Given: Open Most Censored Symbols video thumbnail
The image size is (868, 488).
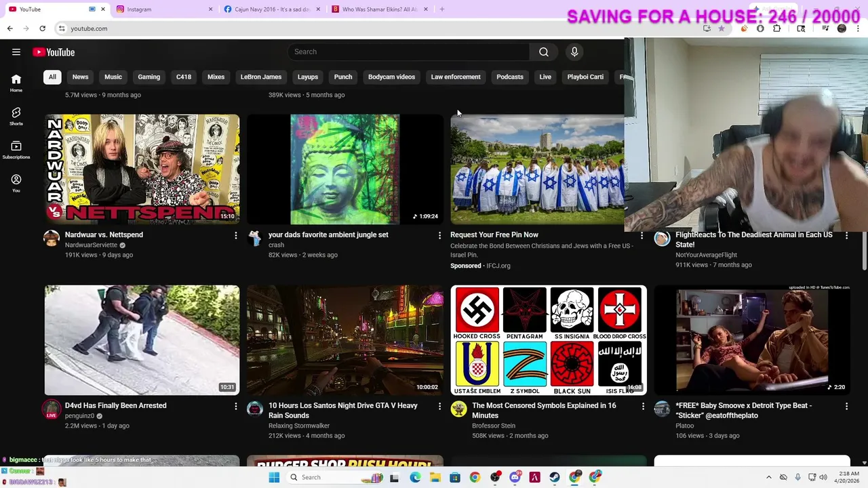Looking at the screenshot, I should (549, 340).
